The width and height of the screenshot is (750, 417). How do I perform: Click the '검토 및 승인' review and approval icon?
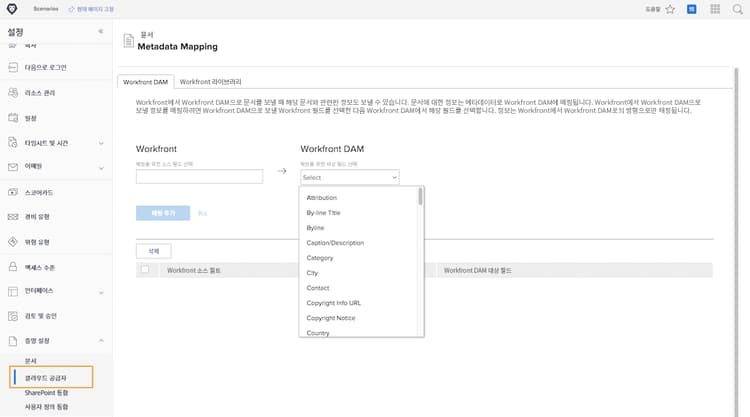click(x=13, y=316)
